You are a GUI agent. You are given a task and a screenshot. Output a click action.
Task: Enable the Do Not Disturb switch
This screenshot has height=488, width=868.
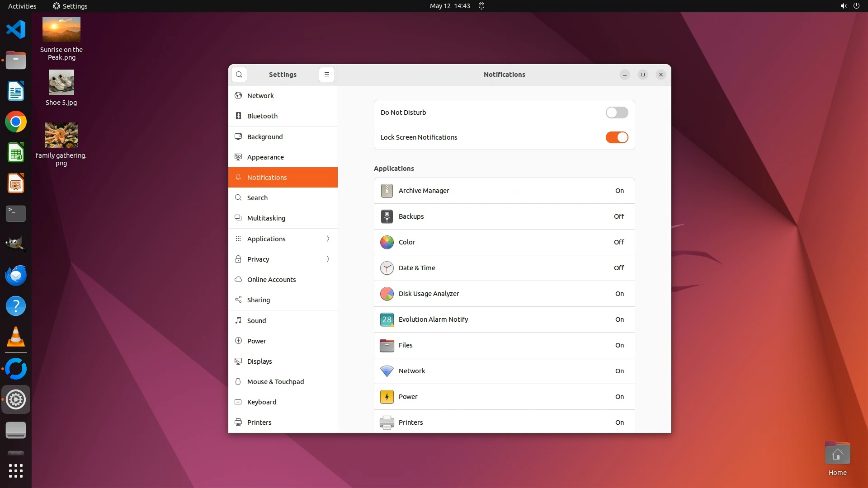click(x=617, y=113)
